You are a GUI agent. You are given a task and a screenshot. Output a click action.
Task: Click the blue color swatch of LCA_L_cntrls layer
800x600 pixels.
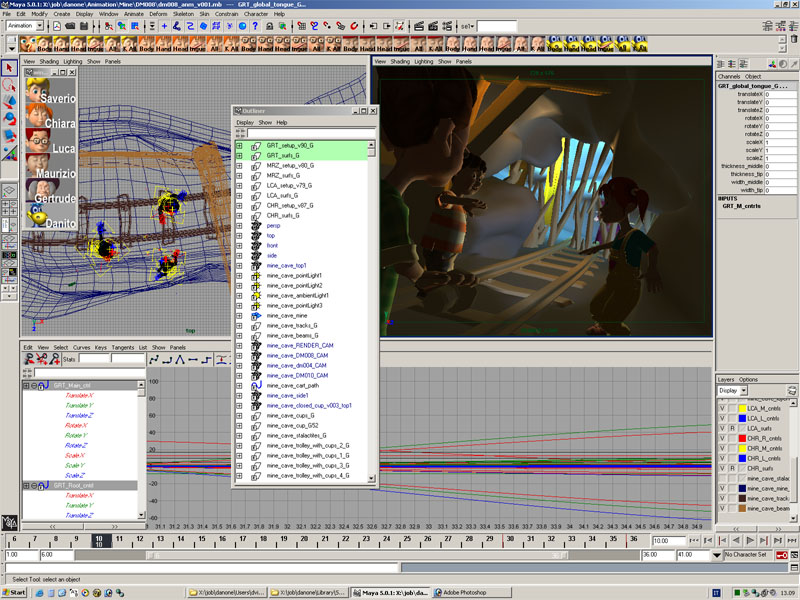[x=742, y=418]
